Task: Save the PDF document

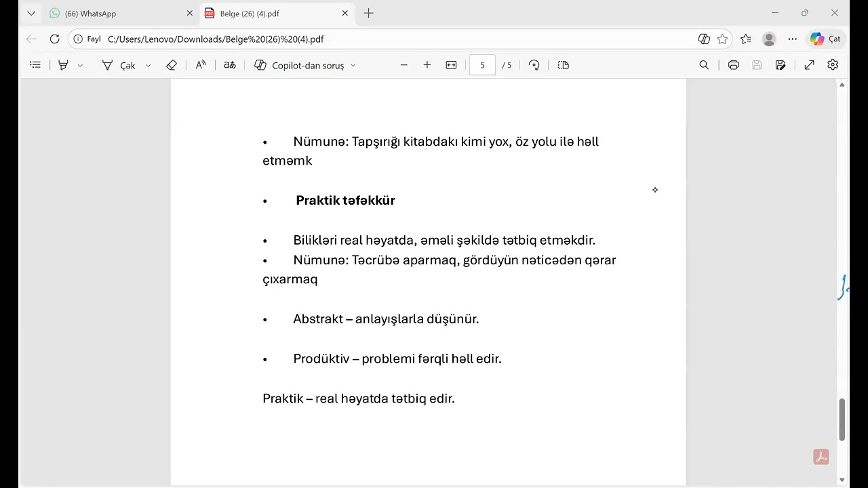Action: tap(757, 65)
